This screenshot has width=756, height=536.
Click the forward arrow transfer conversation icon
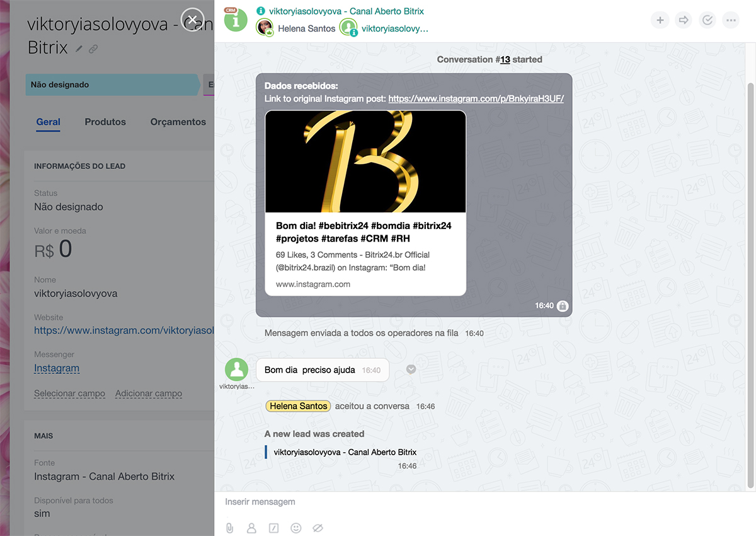click(684, 20)
